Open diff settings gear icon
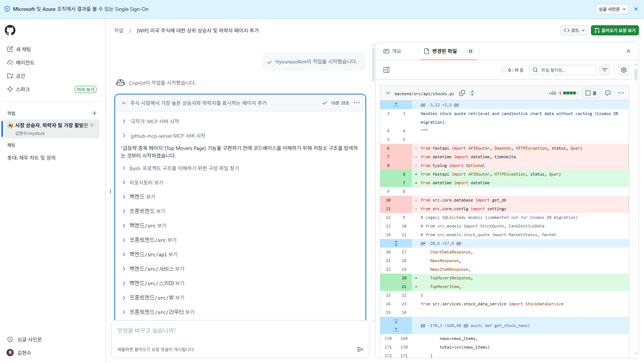Viewport: 644px width, 363px height. (x=623, y=70)
